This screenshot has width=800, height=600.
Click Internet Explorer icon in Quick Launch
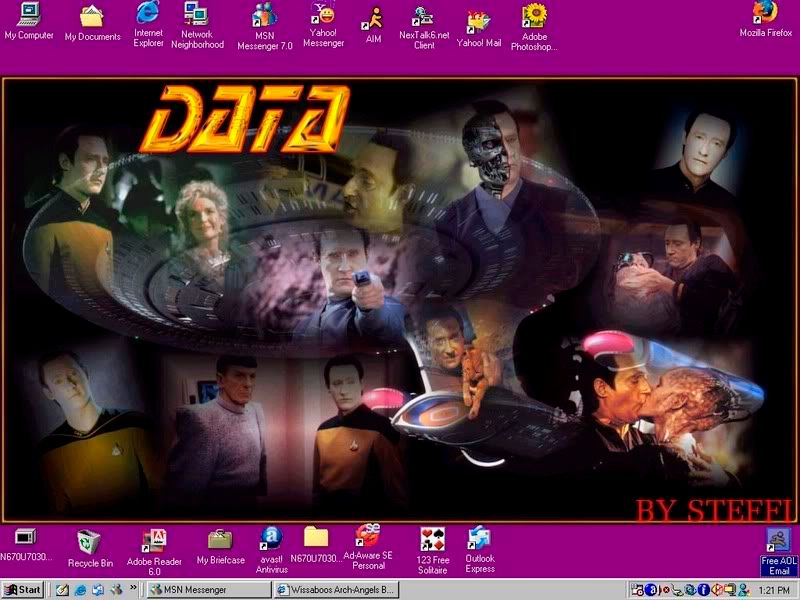click(x=81, y=590)
